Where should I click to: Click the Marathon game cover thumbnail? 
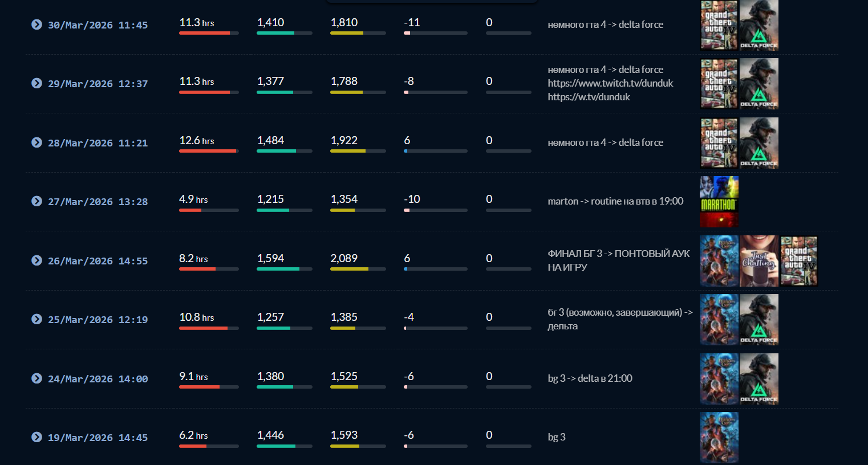[719, 202]
